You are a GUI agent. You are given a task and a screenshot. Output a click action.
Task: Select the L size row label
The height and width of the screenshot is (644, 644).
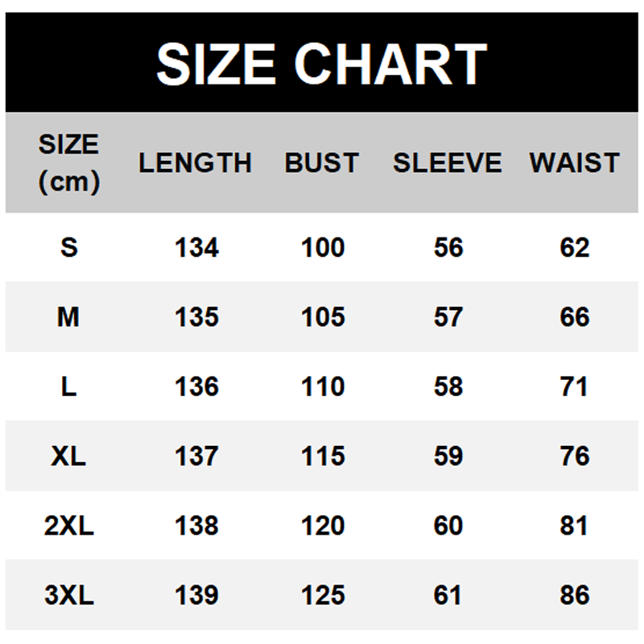pos(68,386)
